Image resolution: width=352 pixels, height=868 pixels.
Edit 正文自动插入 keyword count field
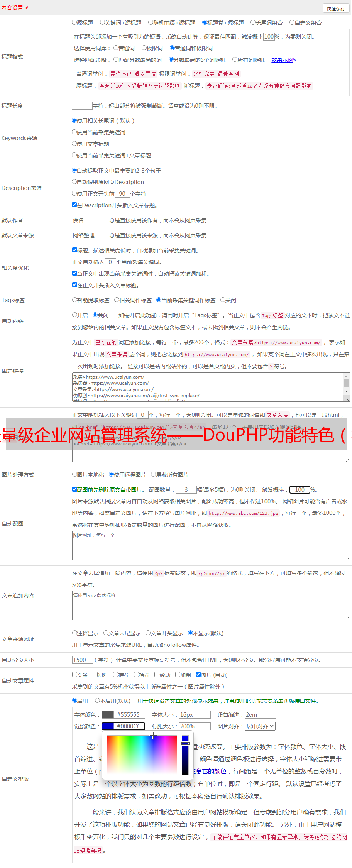(x=110, y=262)
